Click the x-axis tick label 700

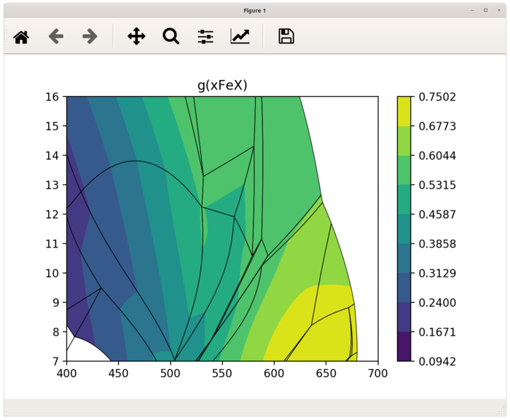click(378, 373)
